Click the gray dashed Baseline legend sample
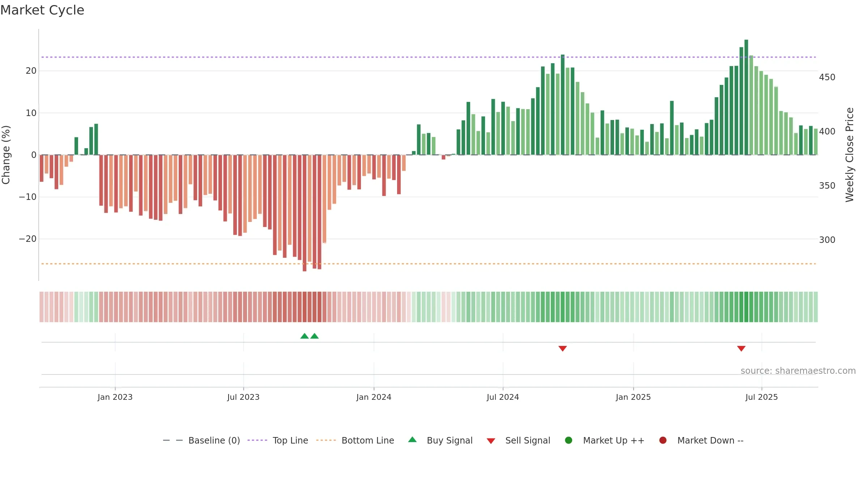This screenshot has width=868, height=488. tap(173, 440)
